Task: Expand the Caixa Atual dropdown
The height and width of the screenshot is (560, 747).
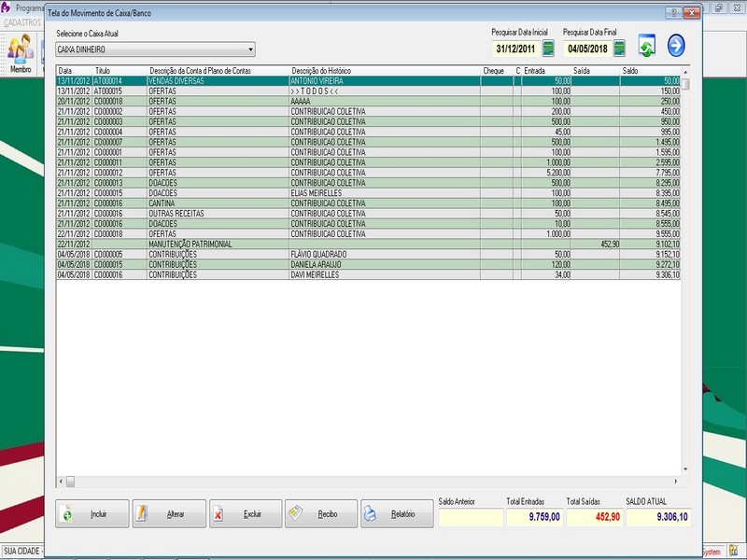Action: tap(250, 49)
